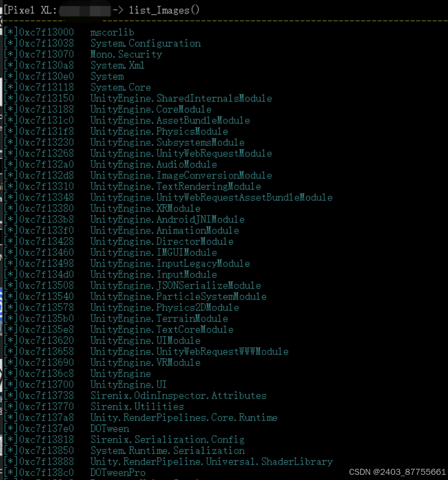Select UnityEngine.JSONSerializeModule
The image size is (448, 480).
point(176,286)
